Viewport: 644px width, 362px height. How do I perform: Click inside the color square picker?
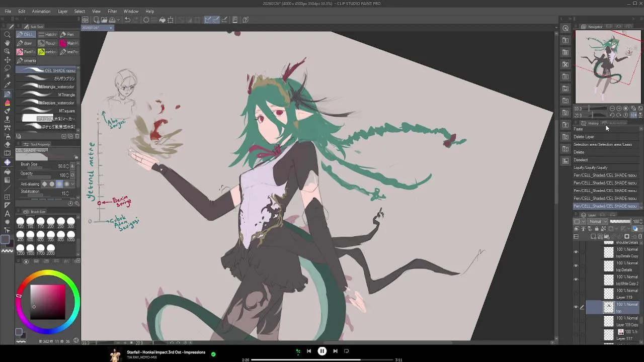tap(48, 302)
